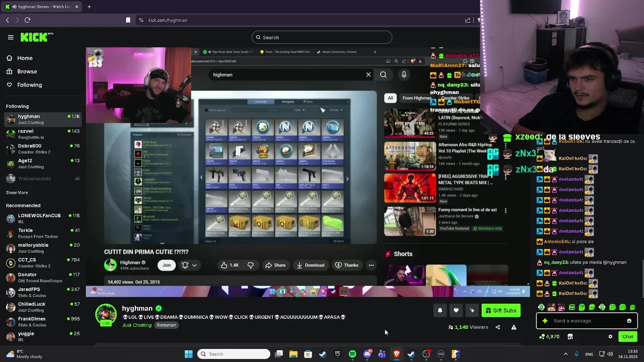Open the Kick hamburger menu
Image resolution: width=644 pixels, height=362 pixels.
11,37
